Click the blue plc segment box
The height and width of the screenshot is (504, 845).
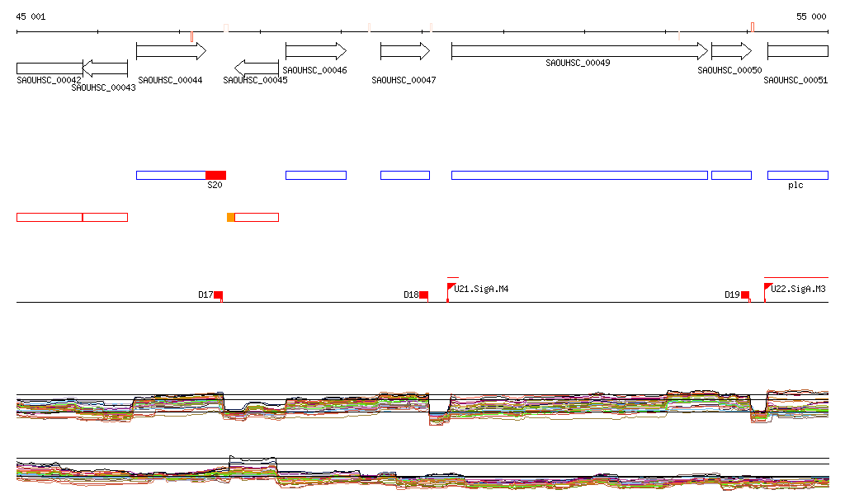(x=798, y=175)
